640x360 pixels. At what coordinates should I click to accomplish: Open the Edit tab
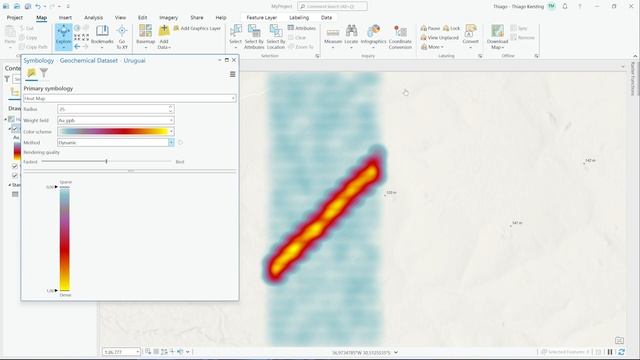pyautogui.click(x=142, y=18)
